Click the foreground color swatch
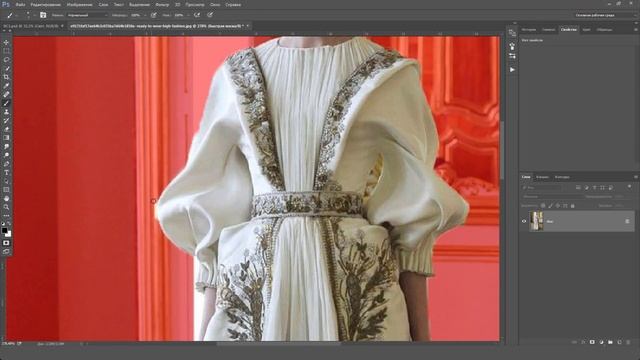Screen dimensions: 640x360 [4, 231]
